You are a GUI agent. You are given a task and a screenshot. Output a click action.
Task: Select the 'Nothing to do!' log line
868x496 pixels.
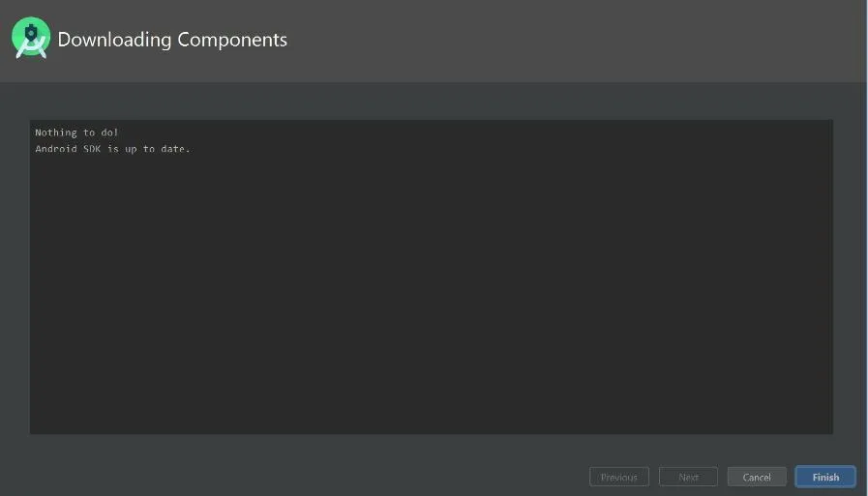pos(76,132)
